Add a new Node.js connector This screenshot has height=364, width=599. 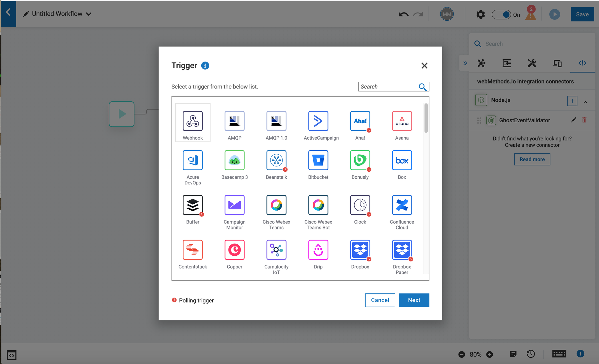pos(572,101)
